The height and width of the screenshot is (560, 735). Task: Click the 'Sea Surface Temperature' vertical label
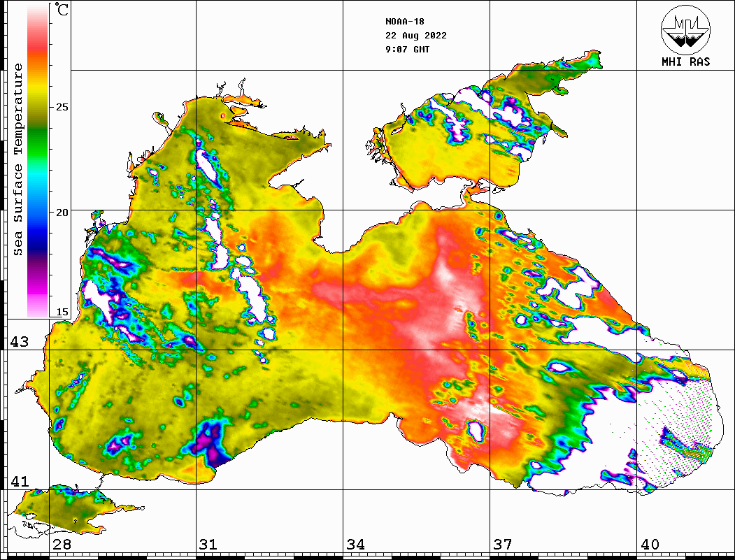[x=17, y=159]
